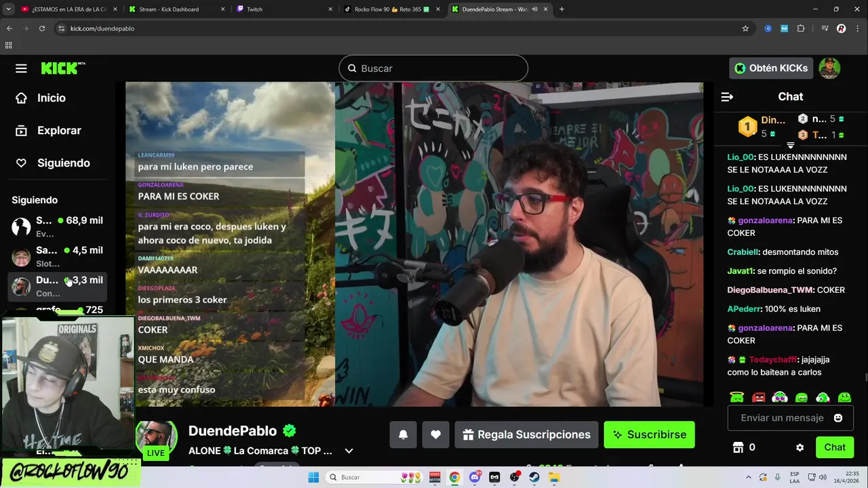Screen dimensions: 868x488
Task: Click the DuendePablo channel name
Action: click(233, 431)
